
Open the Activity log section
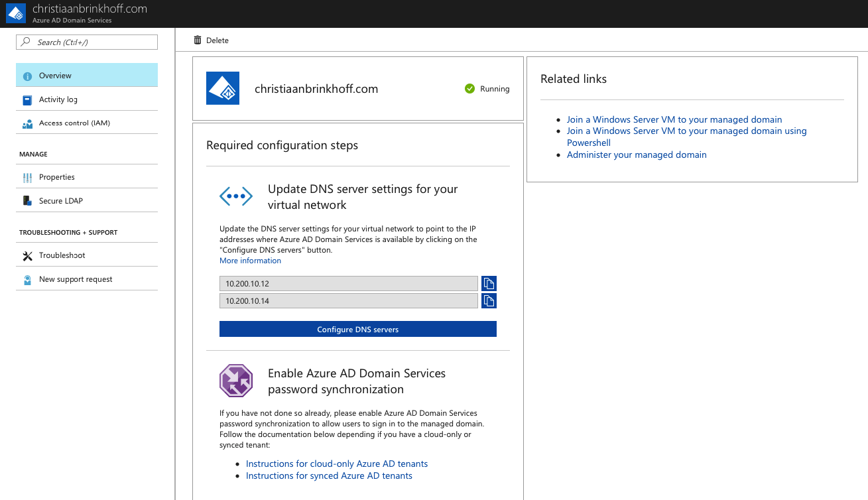click(x=87, y=99)
